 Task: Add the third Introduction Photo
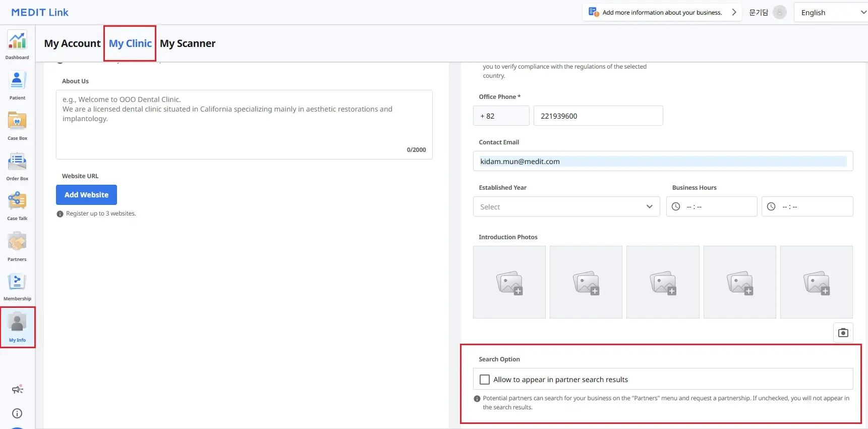tap(663, 282)
